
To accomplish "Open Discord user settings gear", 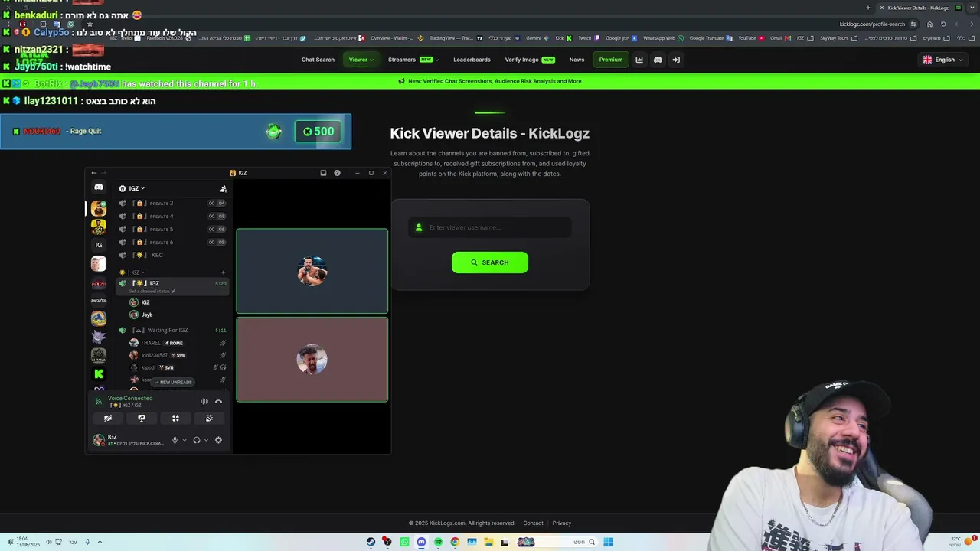I will coord(218,440).
